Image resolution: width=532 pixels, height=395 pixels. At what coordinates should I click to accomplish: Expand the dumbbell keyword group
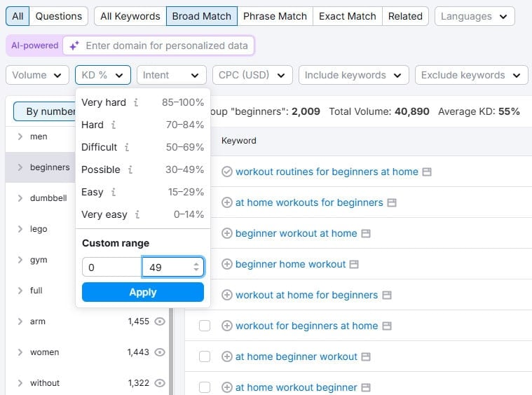point(20,198)
